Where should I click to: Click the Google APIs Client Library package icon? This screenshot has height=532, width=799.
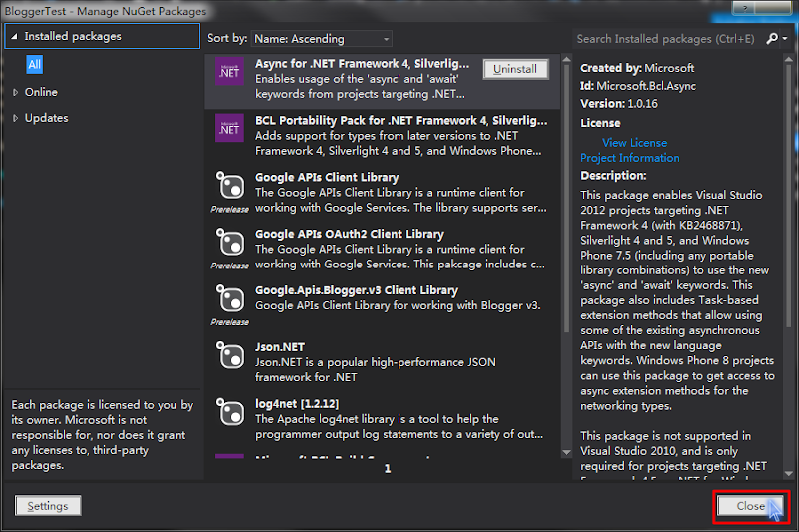[230, 185]
